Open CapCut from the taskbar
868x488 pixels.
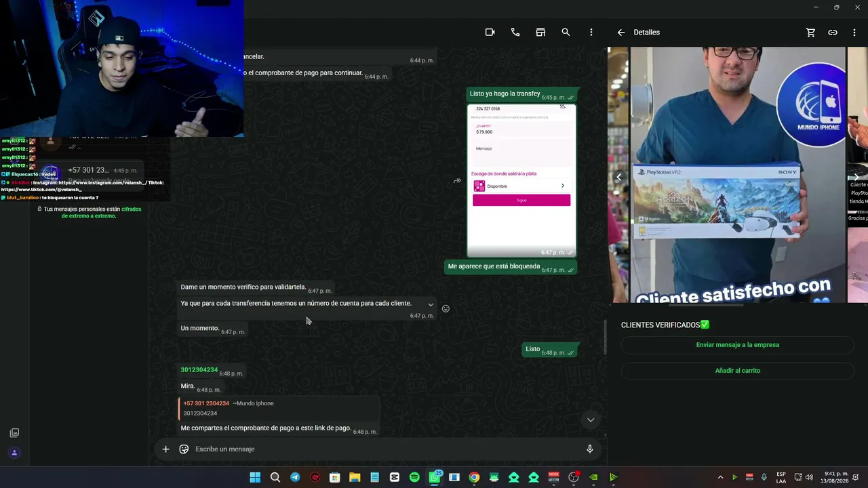coord(395,477)
